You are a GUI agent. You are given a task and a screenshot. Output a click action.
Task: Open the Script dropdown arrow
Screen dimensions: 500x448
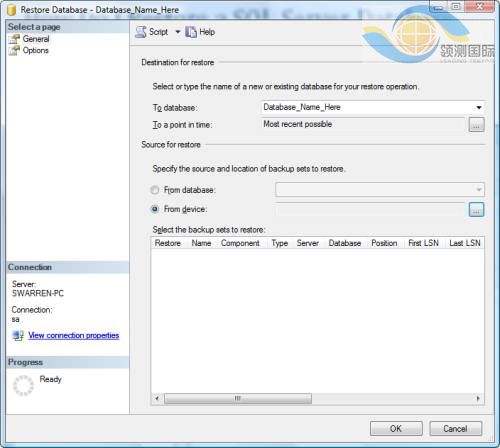[178, 32]
